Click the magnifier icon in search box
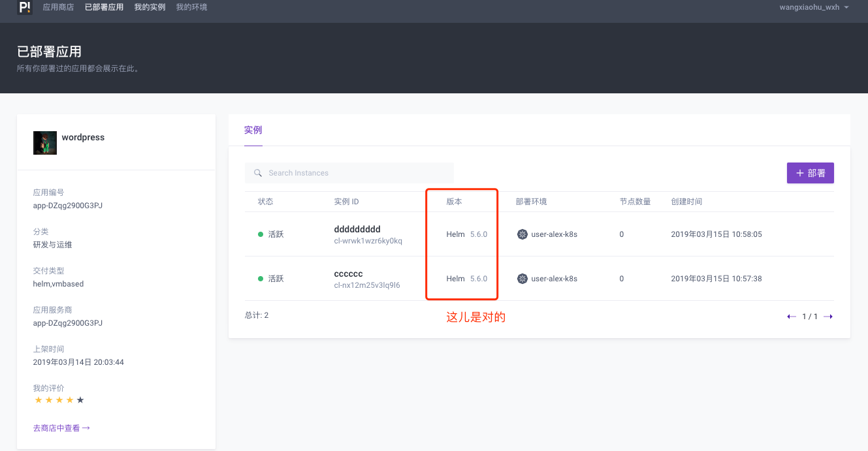This screenshot has height=451, width=868. (x=258, y=172)
